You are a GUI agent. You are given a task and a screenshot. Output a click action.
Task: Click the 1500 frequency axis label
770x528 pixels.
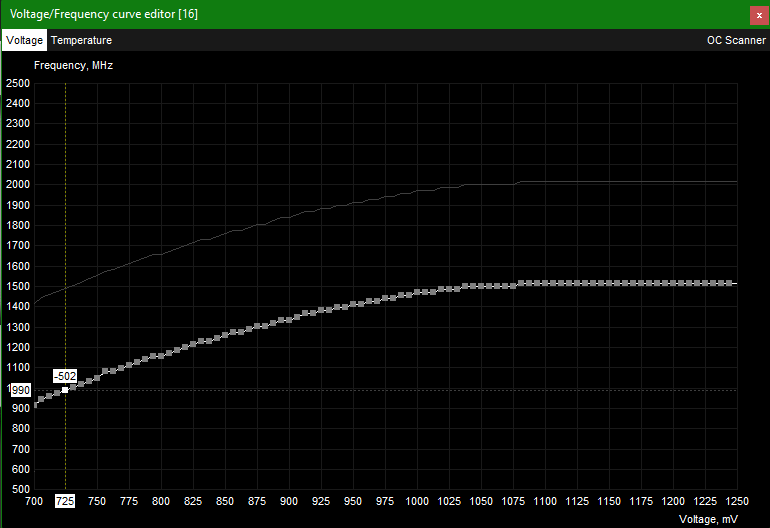tap(18, 286)
